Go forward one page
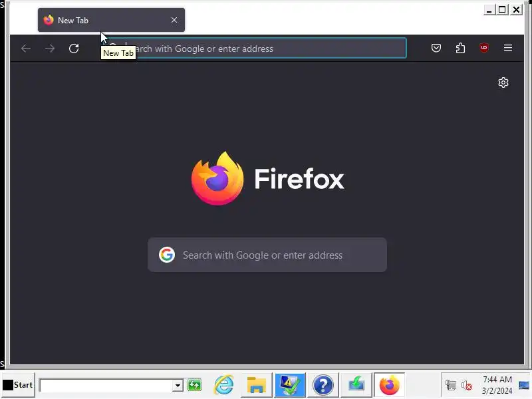 coord(50,49)
